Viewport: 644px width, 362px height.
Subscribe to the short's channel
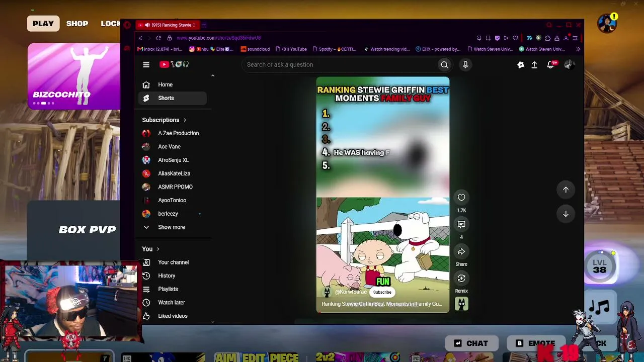tap(382, 292)
